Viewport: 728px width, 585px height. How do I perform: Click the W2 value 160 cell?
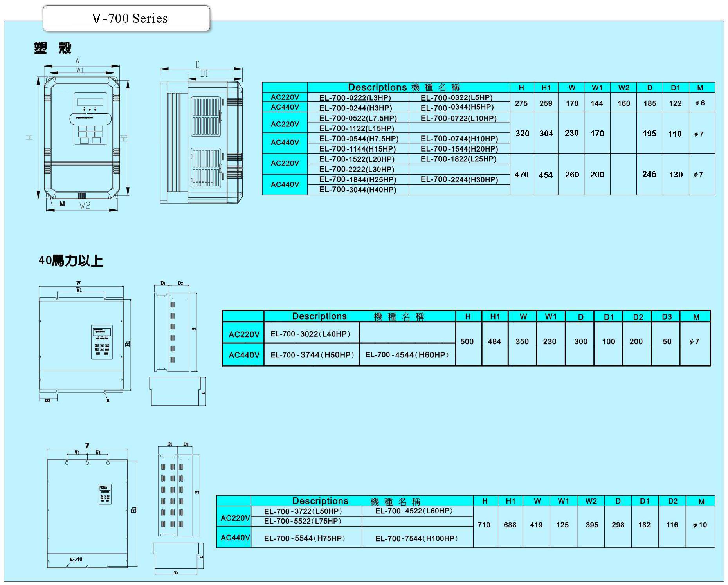coord(623,103)
